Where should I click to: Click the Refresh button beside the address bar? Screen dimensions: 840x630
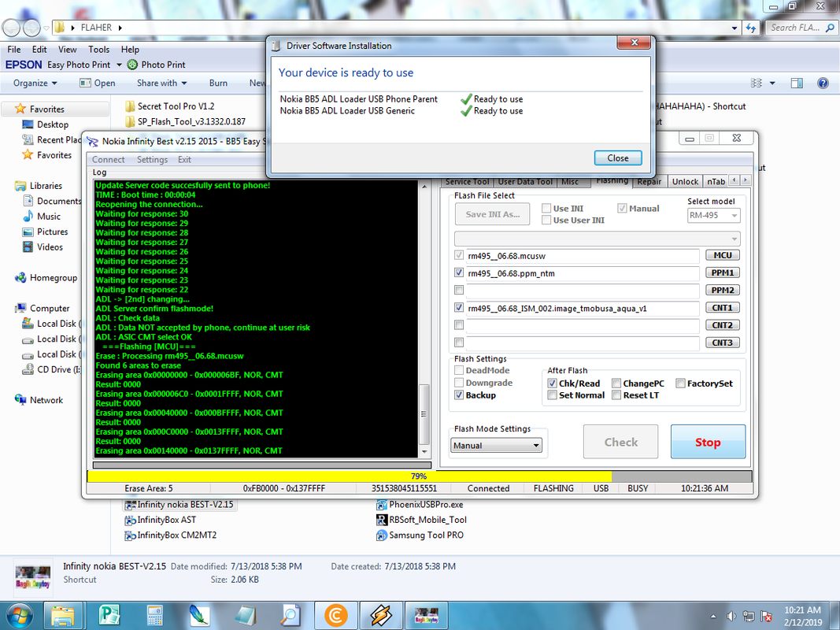tap(751, 28)
